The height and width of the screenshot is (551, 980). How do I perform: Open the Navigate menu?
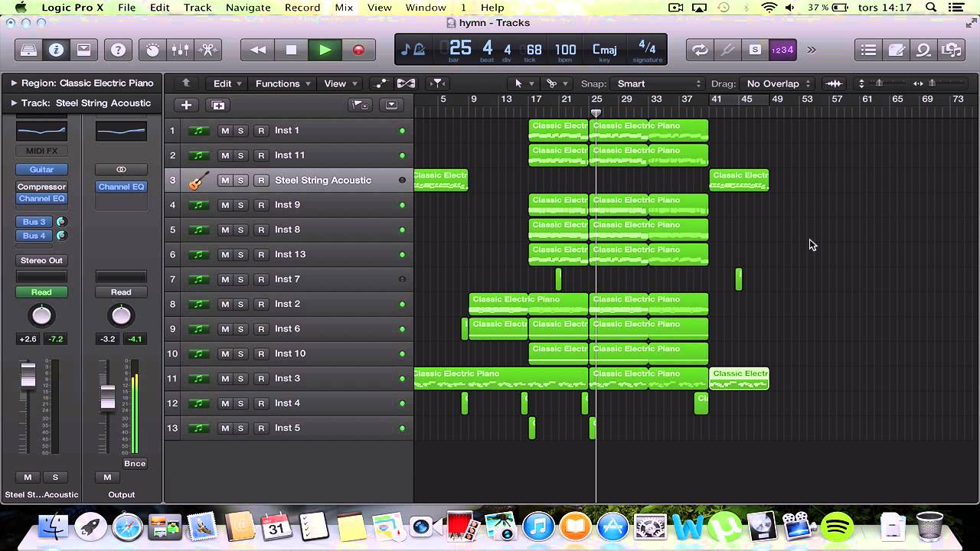click(248, 8)
